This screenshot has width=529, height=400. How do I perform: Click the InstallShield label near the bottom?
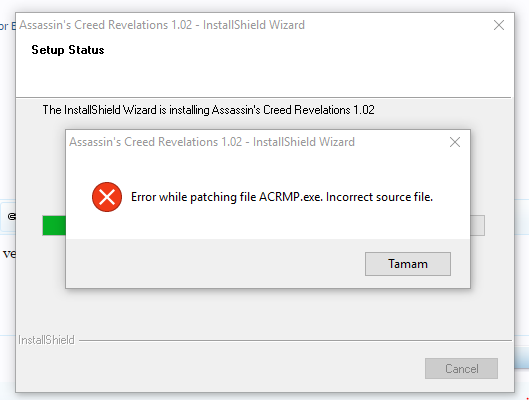[x=46, y=340]
